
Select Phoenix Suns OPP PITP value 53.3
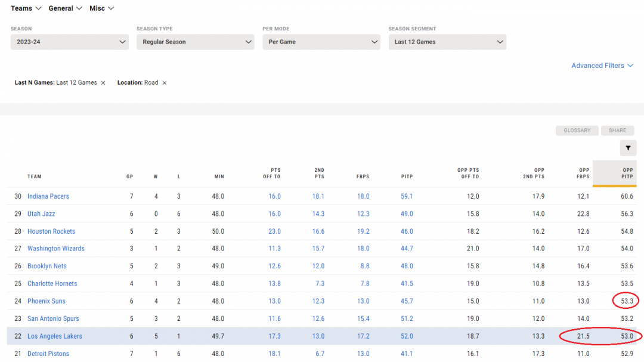point(627,301)
